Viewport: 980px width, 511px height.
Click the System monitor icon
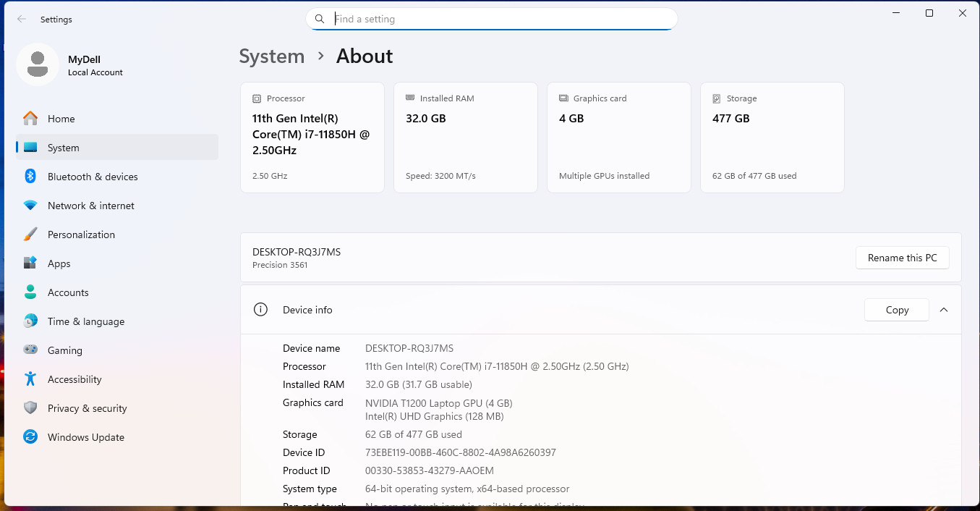tap(30, 148)
